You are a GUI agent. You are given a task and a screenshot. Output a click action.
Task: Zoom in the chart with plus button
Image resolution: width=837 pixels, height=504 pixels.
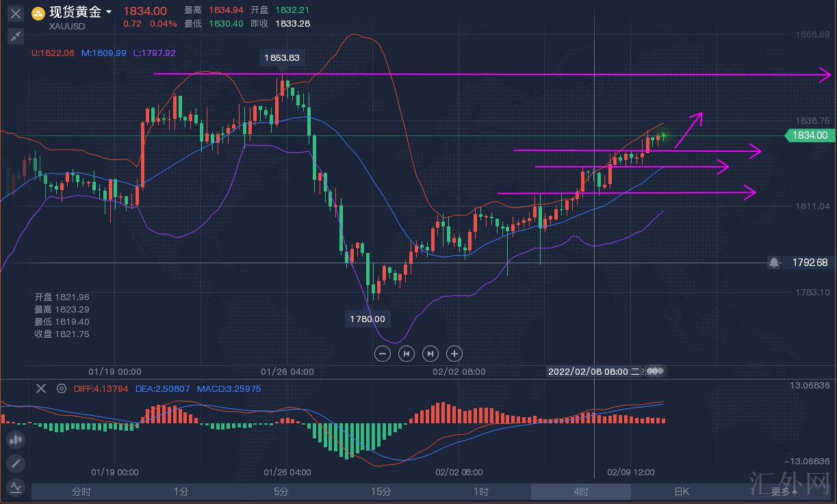(454, 354)
